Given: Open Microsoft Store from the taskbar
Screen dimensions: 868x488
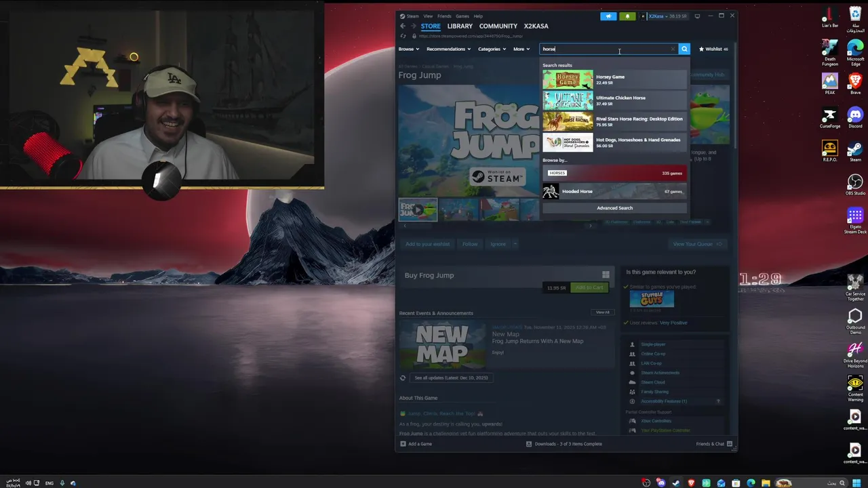Looking at the screenshot, I should tap(736, 483).
